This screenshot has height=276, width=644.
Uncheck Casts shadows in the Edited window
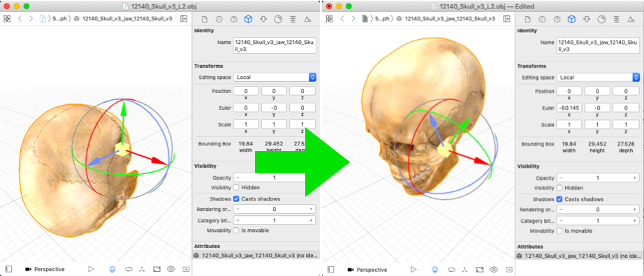click(559, 199)
